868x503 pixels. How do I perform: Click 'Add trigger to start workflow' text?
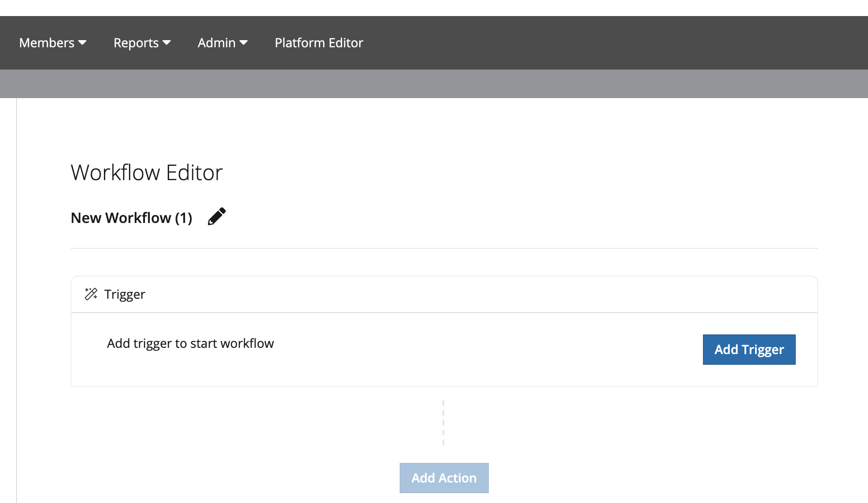click(190, 343)
